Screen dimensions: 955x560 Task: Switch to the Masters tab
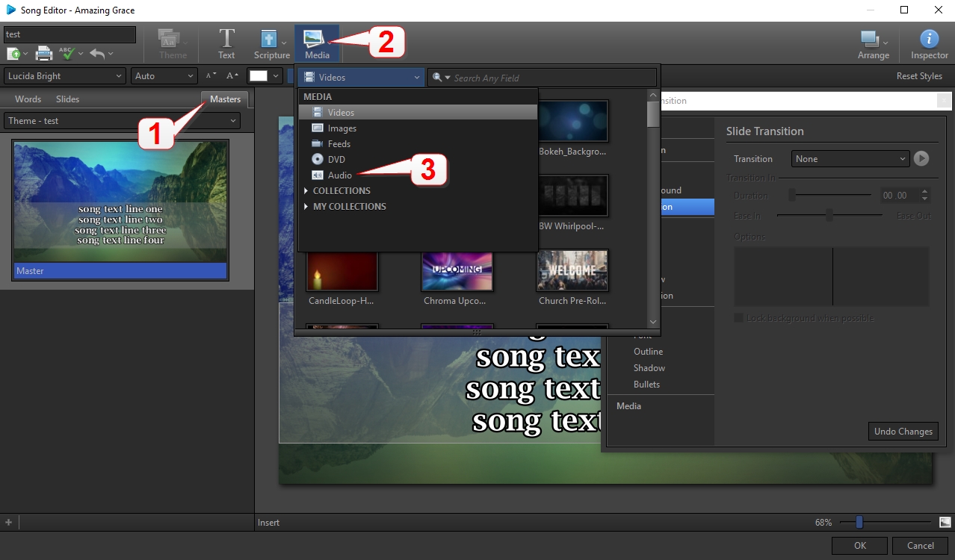click(x=224, y=99)
